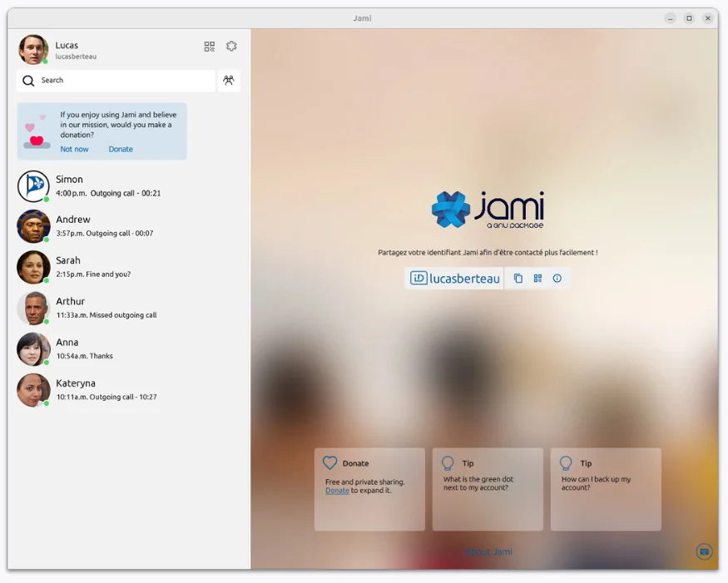Open Kateryna's conversation
This screenshot has height=583, width=728.
[x=129, y=390]
